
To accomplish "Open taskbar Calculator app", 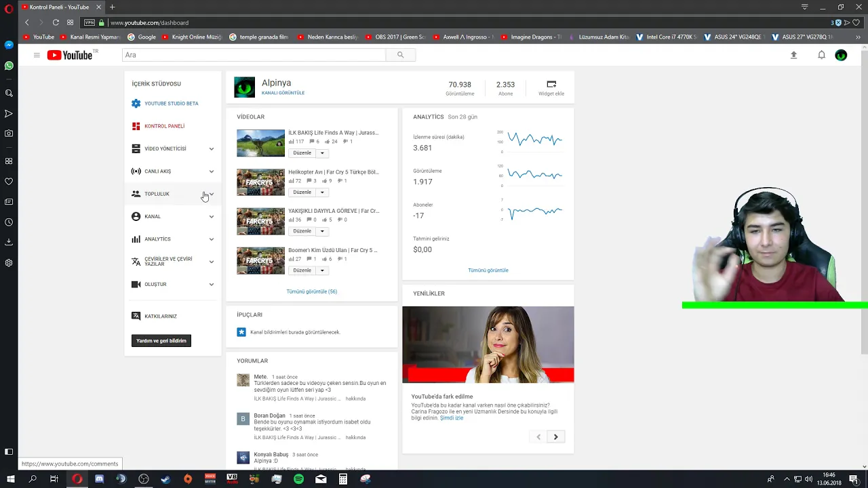I will tap(343, 479).
